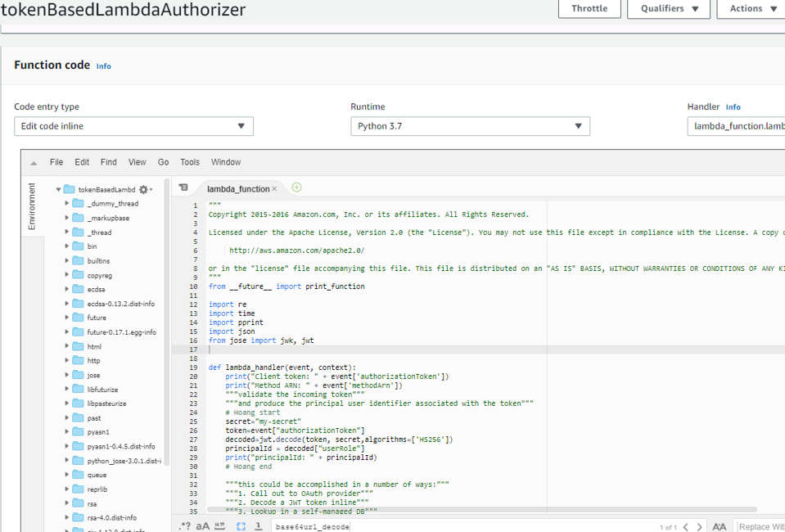
Task: Select the libfuturize folder icon
Action: click(x=78, y=390)
